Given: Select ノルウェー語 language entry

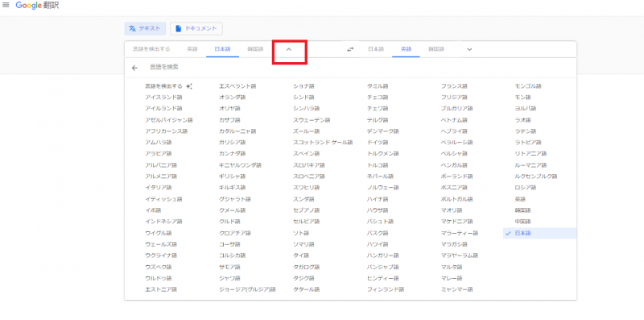Looking at the screenshot, I should (x=383, y=188).
